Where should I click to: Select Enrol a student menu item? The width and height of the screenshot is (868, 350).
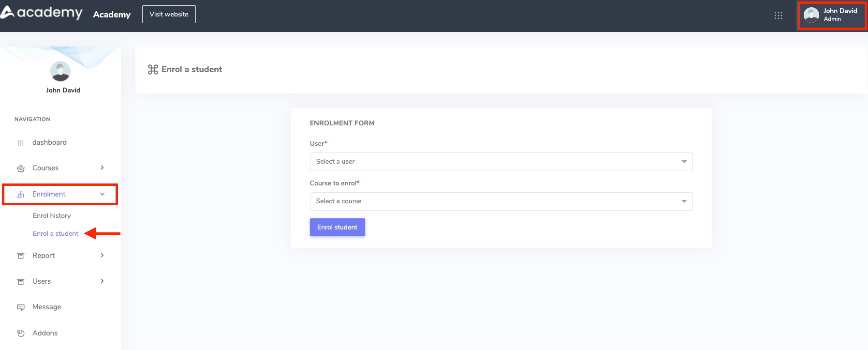[x=56, y=234]
